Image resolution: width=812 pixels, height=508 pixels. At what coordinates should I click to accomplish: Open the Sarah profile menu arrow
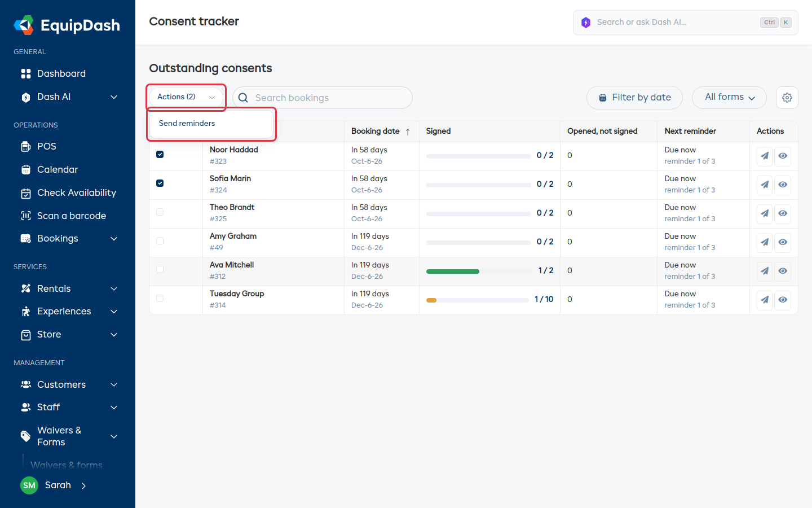tap(84, 485)
